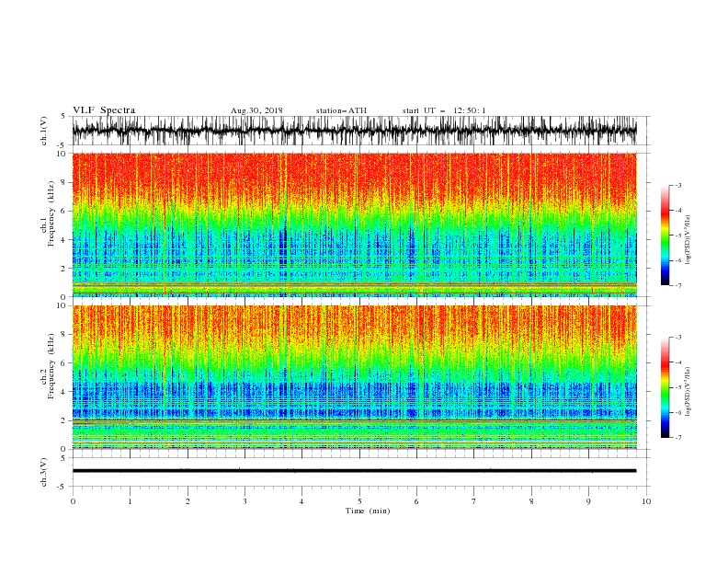Click the ch.2 PSD color scale bar
Screen dimensions: 728x563
(x=665, y=387)
